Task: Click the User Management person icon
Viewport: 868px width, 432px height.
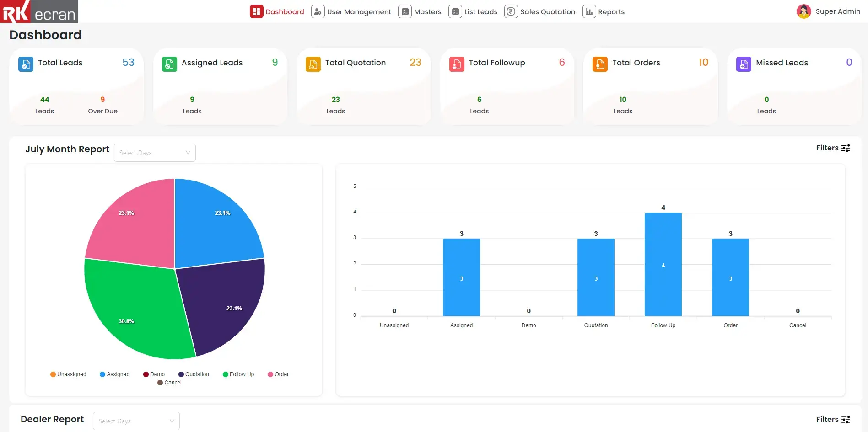Action: point(318,11)
